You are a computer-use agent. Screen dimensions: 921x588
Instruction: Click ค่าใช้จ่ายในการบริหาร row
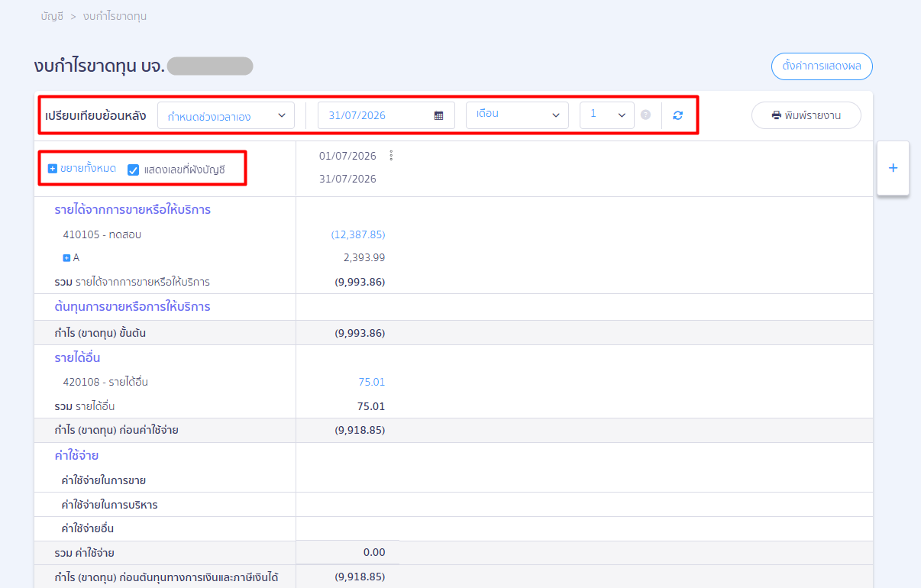point(109,505)
